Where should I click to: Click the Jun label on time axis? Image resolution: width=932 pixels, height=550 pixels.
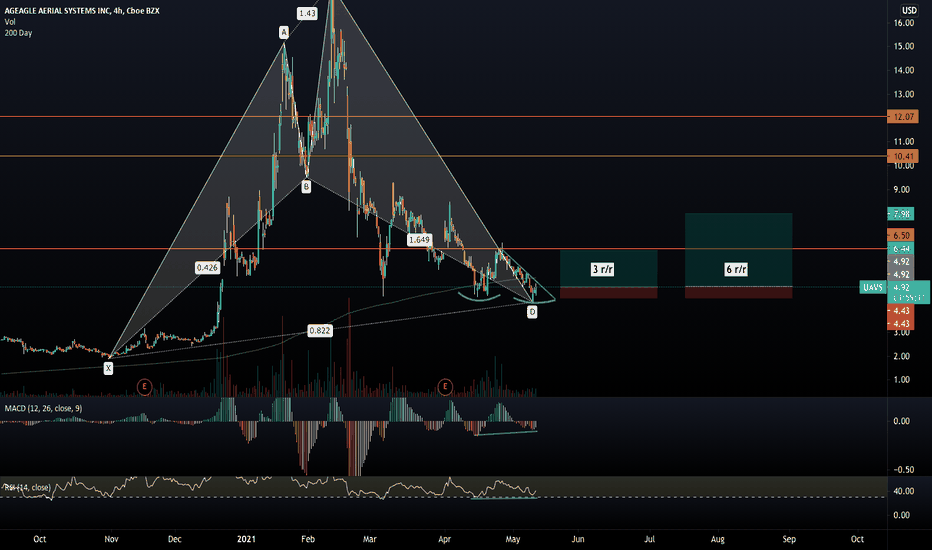[578, 539]
